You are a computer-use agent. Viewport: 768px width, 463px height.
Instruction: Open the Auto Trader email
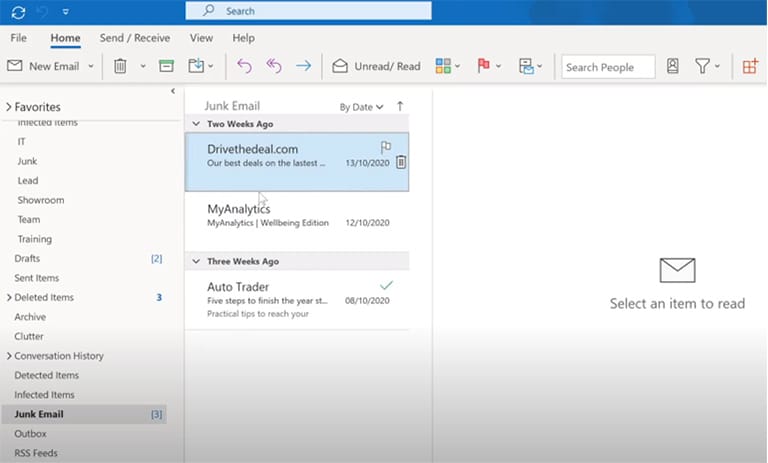(297, 299)
